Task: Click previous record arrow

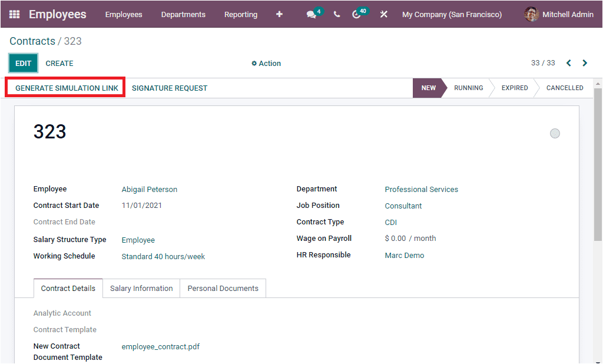Action: click(x=568, y=62)
